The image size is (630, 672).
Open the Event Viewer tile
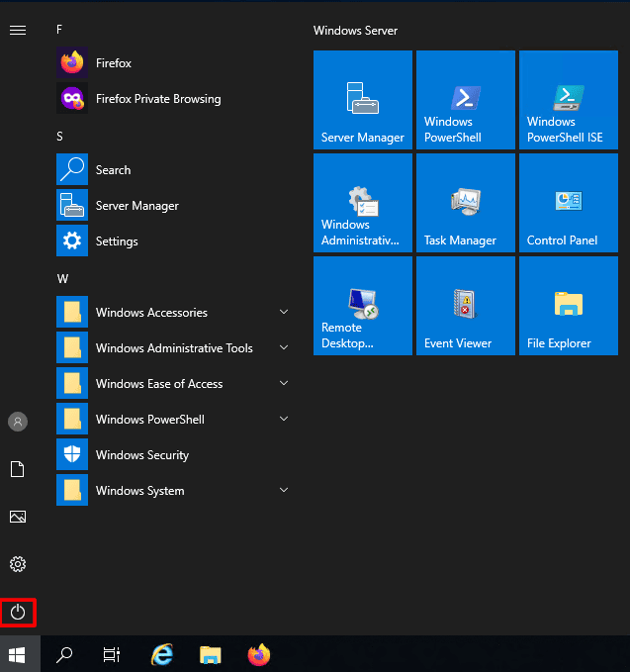pyautogui.click(x=466, y=306)
